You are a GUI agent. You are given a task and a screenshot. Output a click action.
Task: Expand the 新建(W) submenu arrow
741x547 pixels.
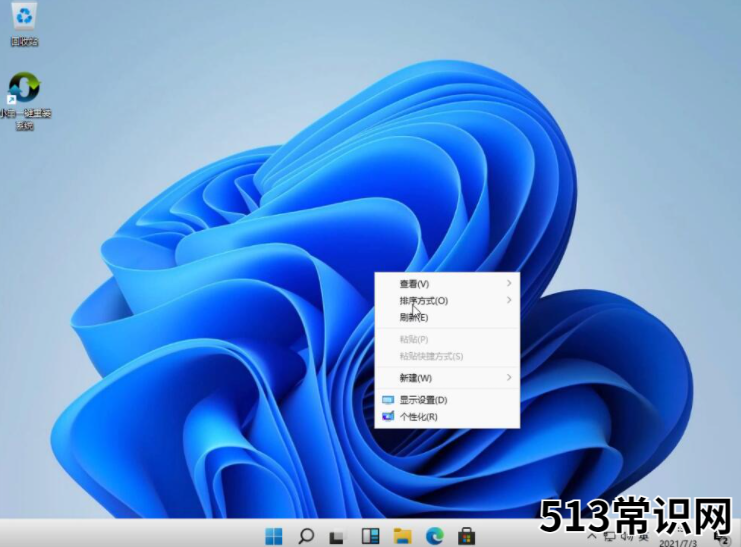coord(509,377)
